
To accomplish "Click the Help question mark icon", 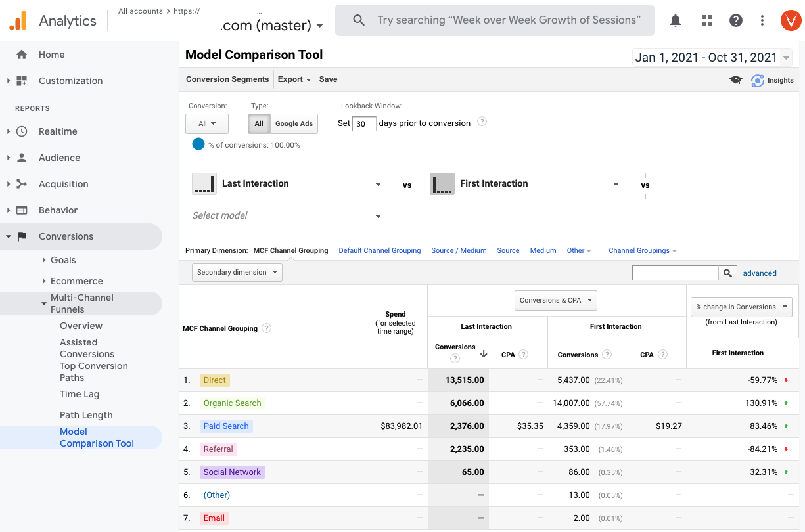I will 735,20.
